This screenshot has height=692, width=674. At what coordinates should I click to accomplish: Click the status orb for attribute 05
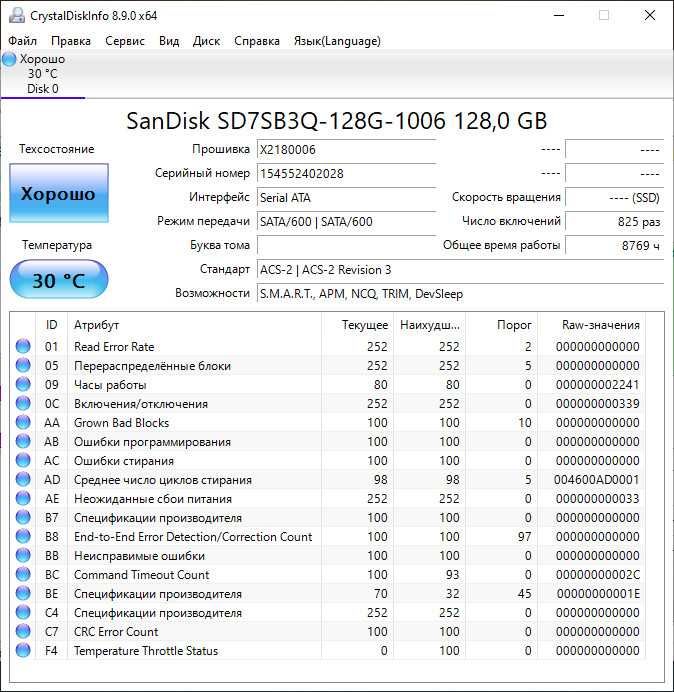click(23, 365)
